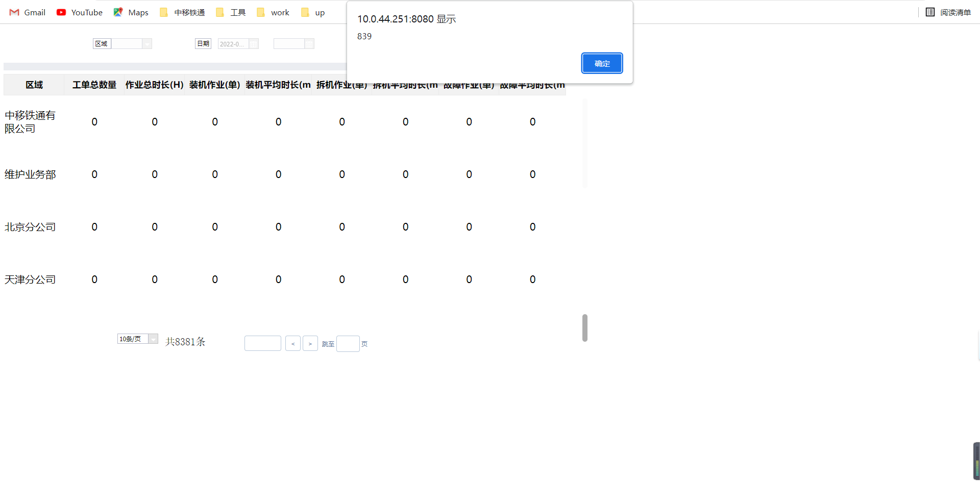Select the 维护业务部 row
The width and height of the screenshot is (980, 483).
point(284,174)
